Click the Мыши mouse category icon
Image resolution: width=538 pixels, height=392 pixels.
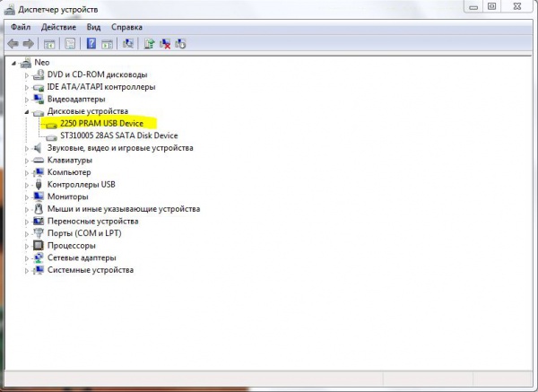click(39, 209)
